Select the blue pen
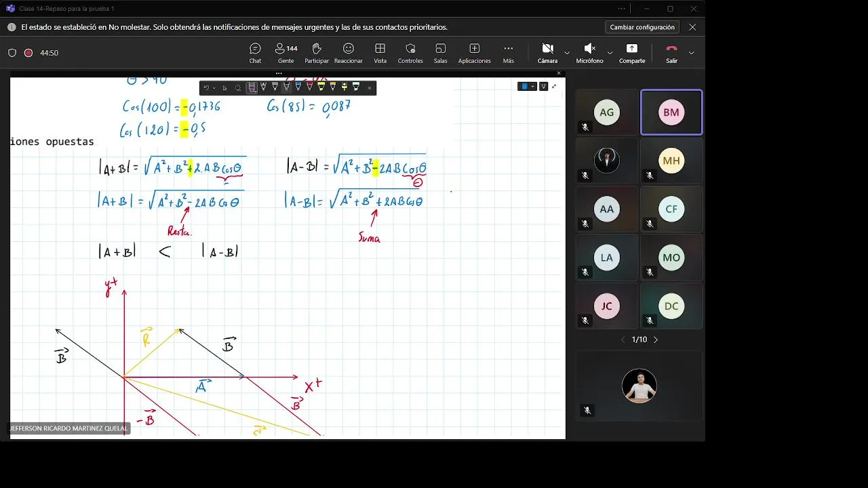868x488 pixels. pos(298,88)
